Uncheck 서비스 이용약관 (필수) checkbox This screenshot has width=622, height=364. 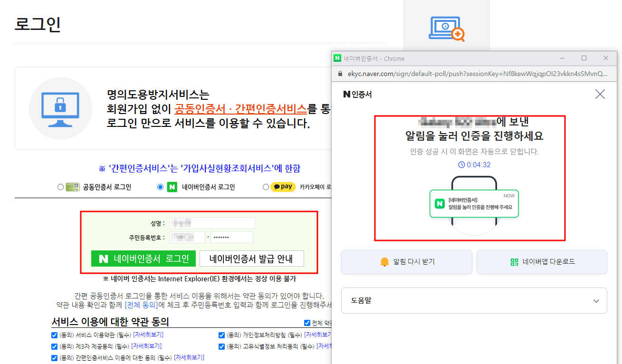54,335
